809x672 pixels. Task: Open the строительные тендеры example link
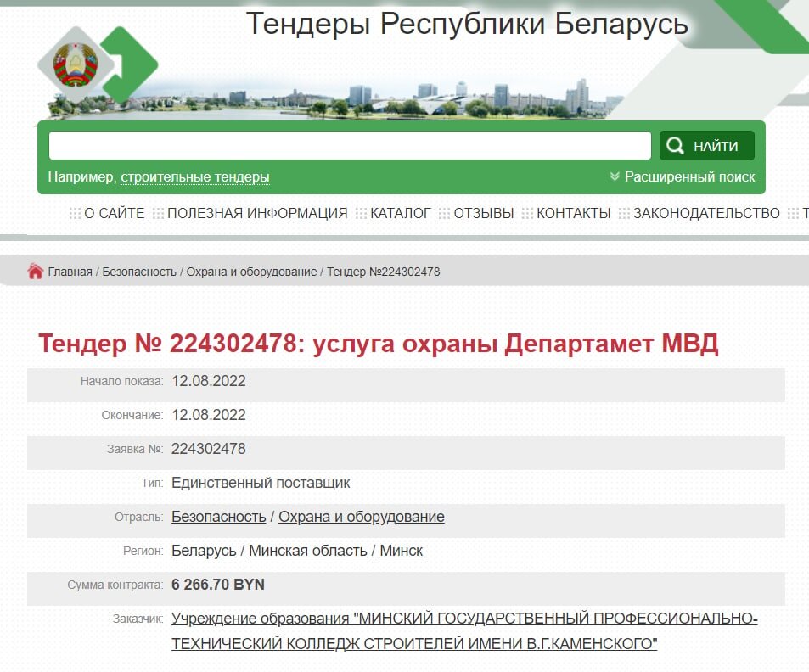195,176
